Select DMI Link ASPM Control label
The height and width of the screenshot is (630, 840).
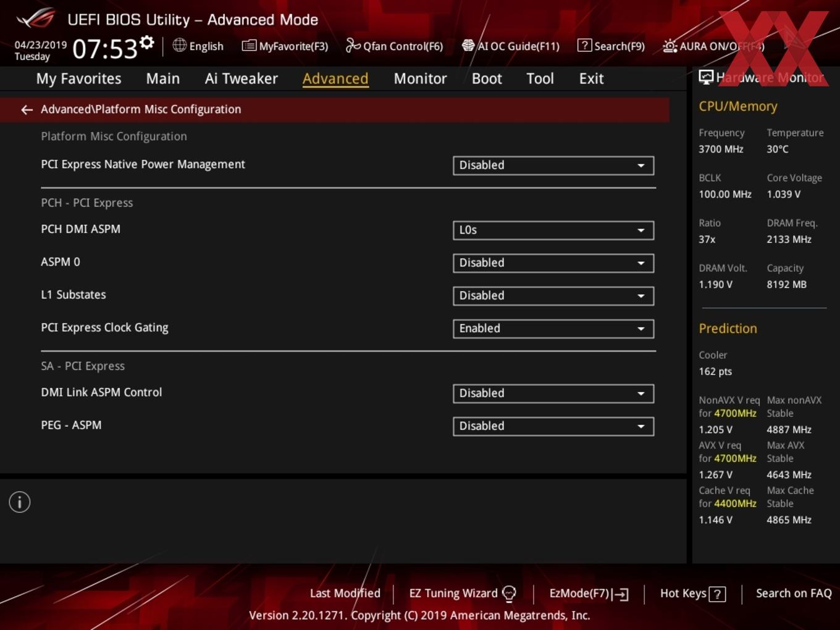(x=101, y=392)
